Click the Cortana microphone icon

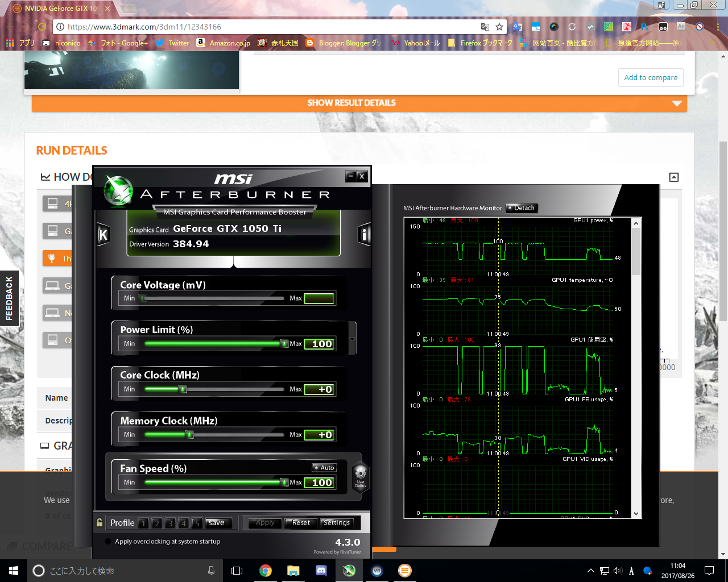coord(211,571)
